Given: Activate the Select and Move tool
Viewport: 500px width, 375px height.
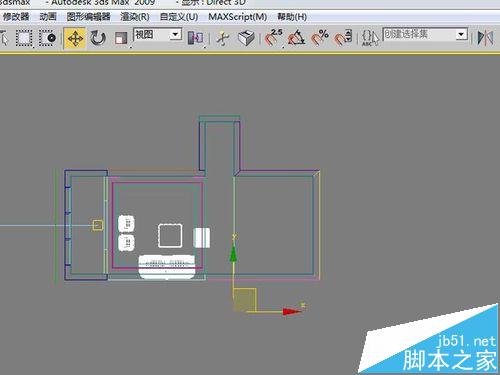Looking at the screenshot, I should point(75,39).
